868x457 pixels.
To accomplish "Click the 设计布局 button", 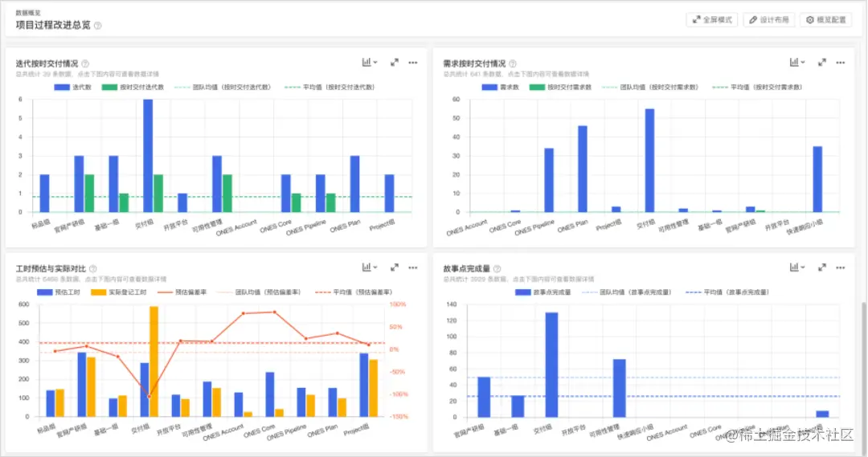I will (769, 20).
